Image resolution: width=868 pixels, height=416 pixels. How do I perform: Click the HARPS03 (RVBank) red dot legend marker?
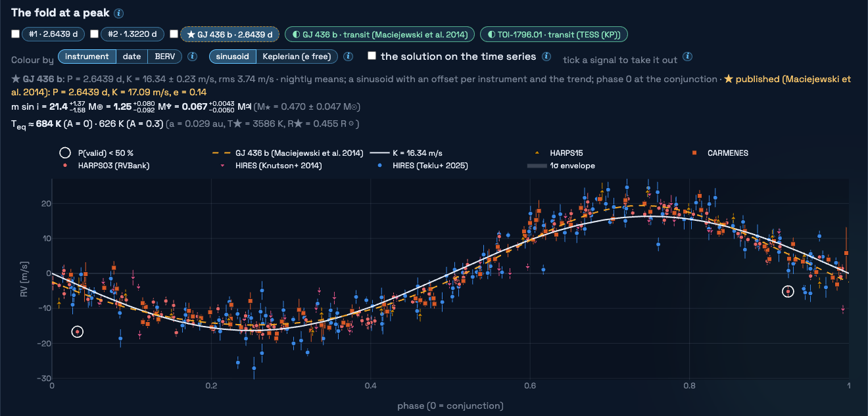coord(65,166)
